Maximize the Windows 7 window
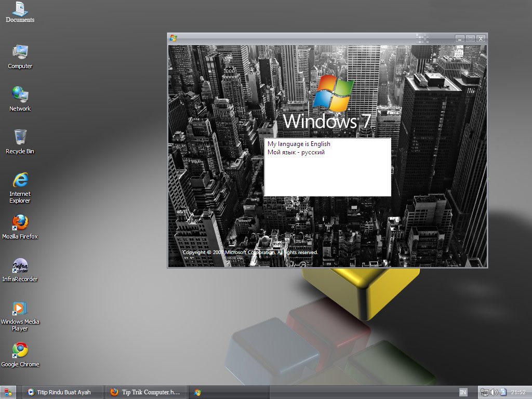Viewport: 532px width, 399px height. 470,38
